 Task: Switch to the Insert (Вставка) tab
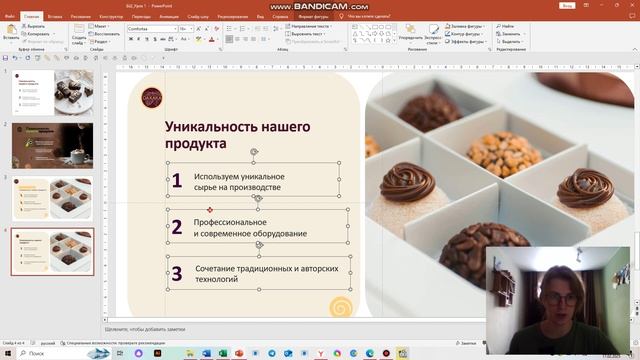pyautogui.click(x=55, y=16)
